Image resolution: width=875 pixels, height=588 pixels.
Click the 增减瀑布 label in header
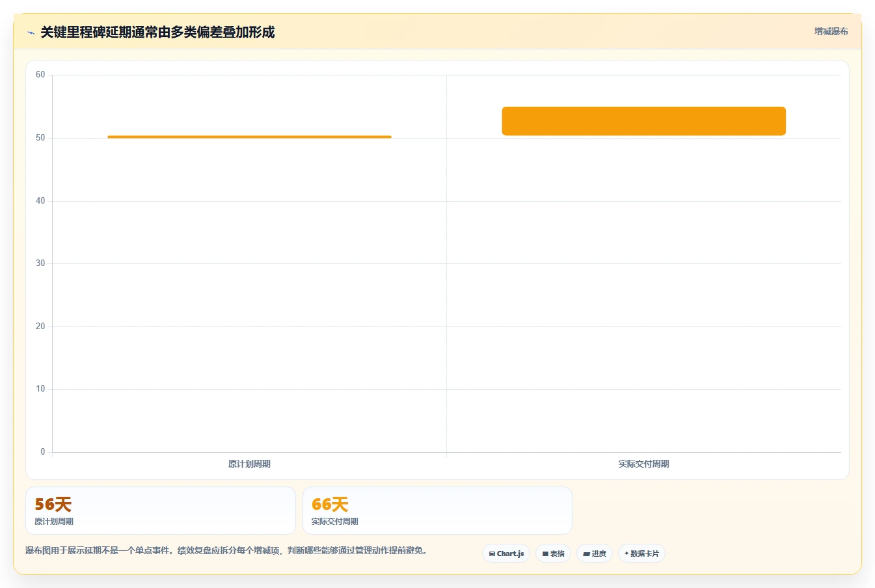[x=831, y=31]
